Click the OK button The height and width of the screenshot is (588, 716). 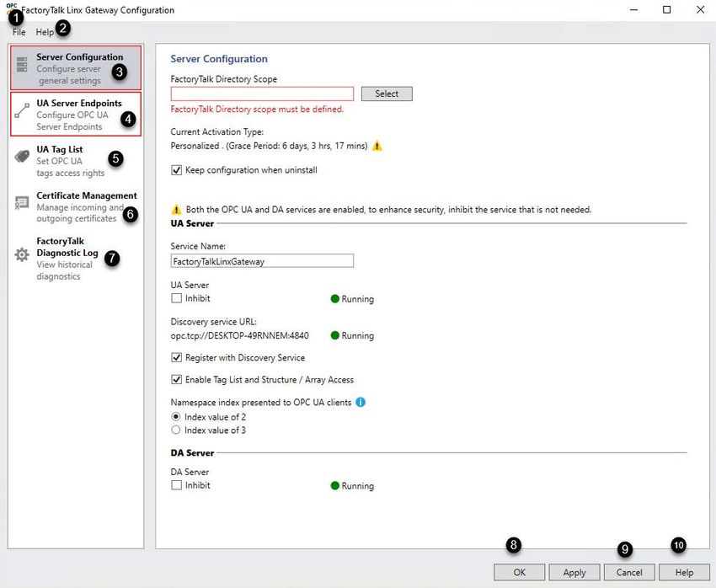point(519,573)
